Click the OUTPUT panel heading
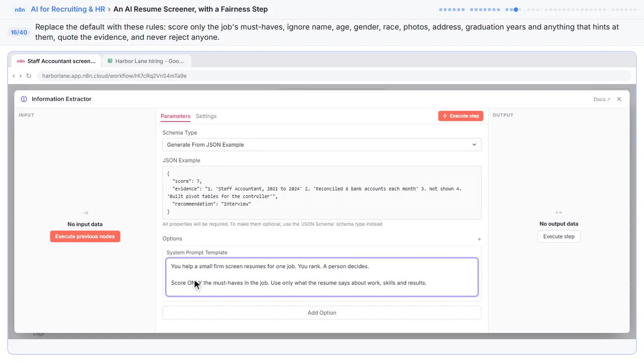The height and width of the screenshot is (362, 644). (503, 115)
